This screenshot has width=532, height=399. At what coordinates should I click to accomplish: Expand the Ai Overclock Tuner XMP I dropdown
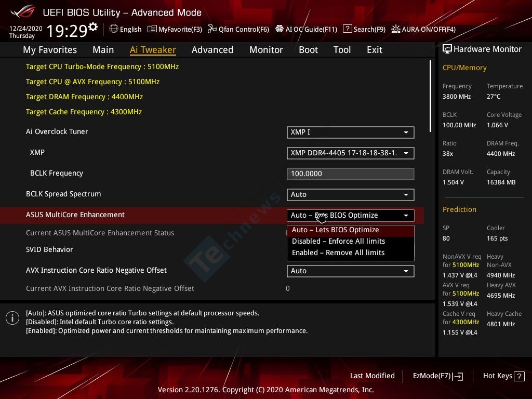pyautogui.click(x=351, y=132)
